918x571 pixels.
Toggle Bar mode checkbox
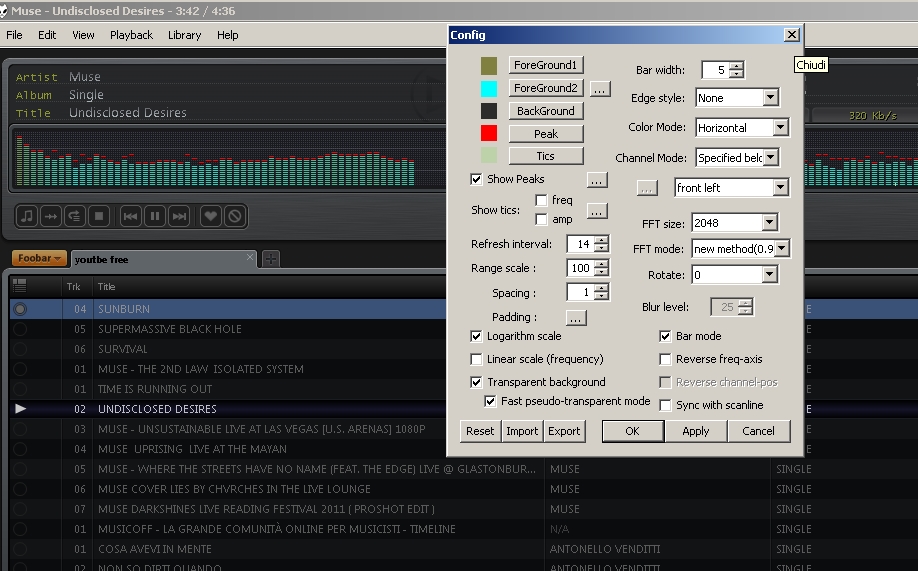click(665, 336)
